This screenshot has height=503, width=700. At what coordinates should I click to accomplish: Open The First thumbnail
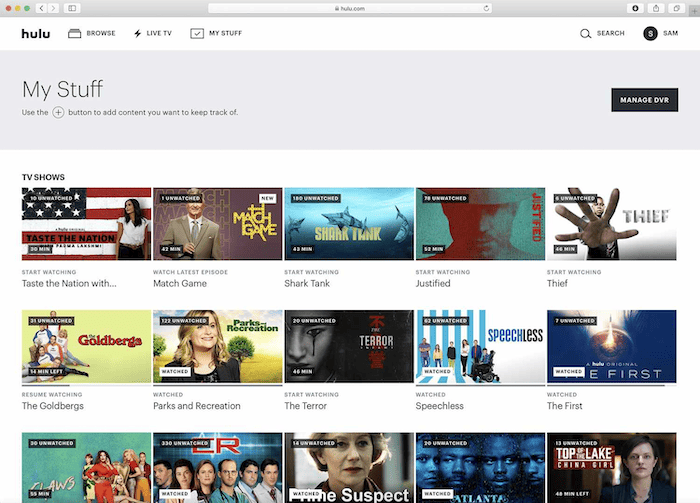pos(612,346)
